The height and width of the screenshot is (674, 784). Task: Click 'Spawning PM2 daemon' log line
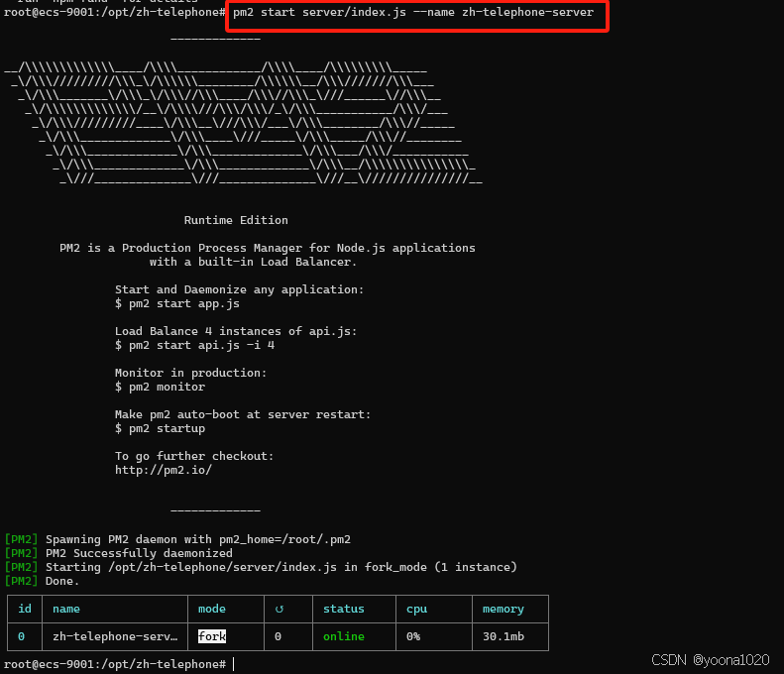pos(177,539)
